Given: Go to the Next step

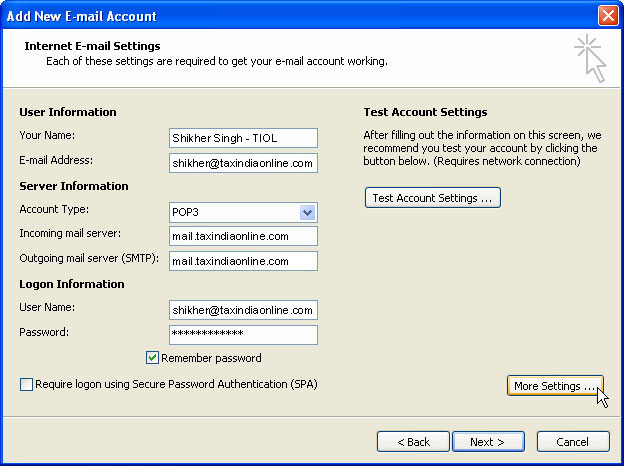Looking at the screenshot, I should [x=486, y=441].
